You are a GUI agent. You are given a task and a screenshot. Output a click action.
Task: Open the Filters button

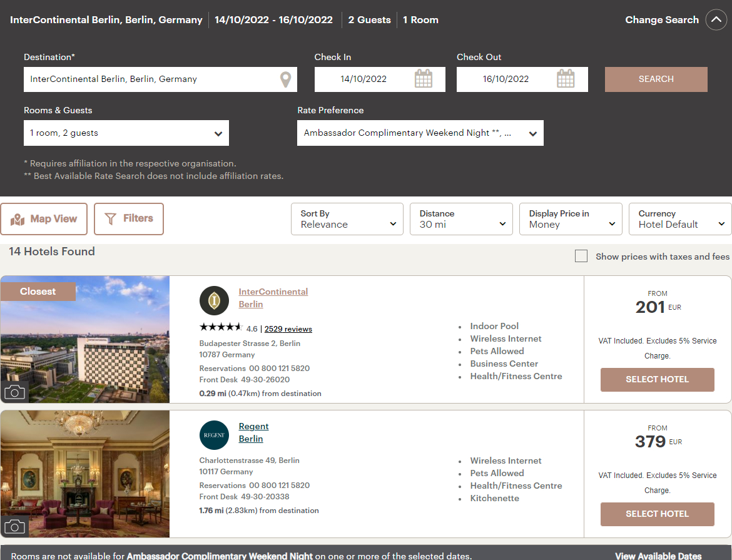[129, 218]
